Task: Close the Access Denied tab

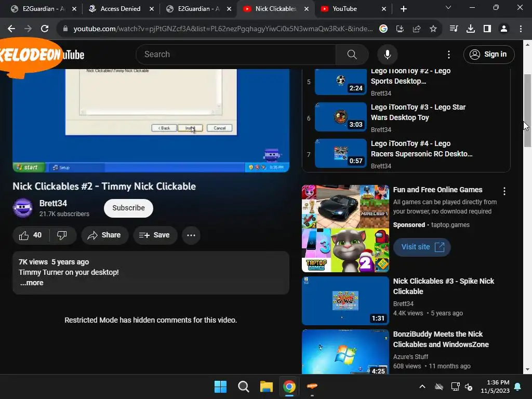Action: pyautogui.click(x=152, y=9)
